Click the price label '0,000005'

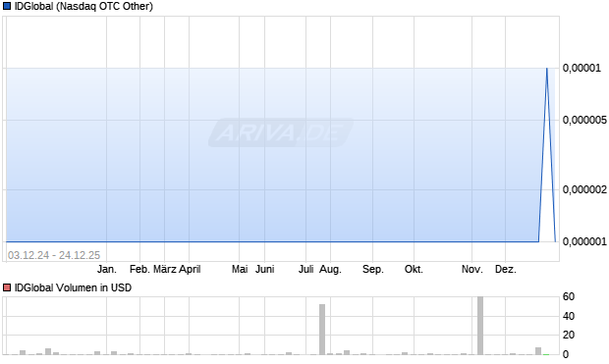pyautogui.click(x=584, y=120)
